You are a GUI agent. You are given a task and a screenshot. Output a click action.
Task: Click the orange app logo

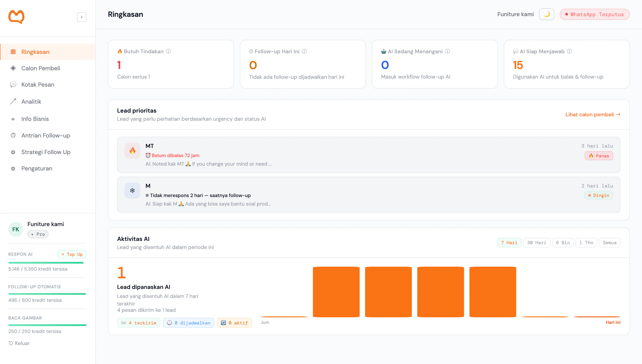pos(17,17)
